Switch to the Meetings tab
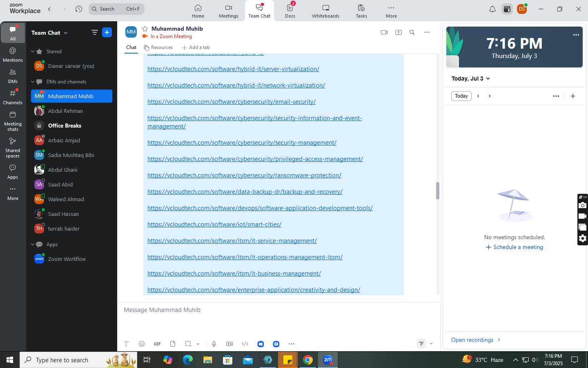Image resolution: width=588 pixels, height=368 pixels. [228, 11]
